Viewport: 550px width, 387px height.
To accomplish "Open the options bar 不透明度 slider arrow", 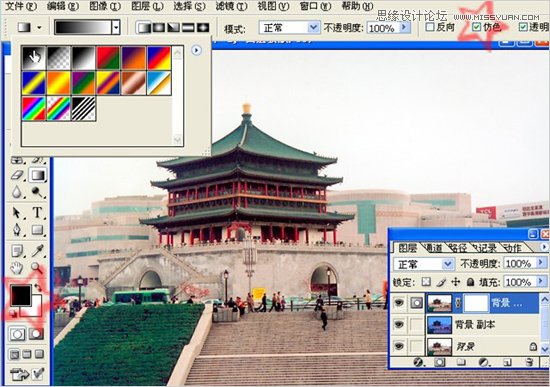I will (x=404, y=27).
